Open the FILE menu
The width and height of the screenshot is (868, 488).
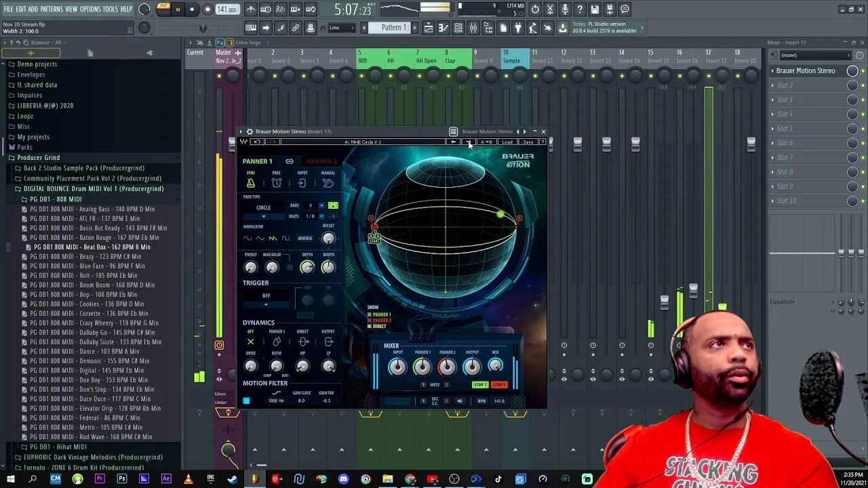point(8,9)
